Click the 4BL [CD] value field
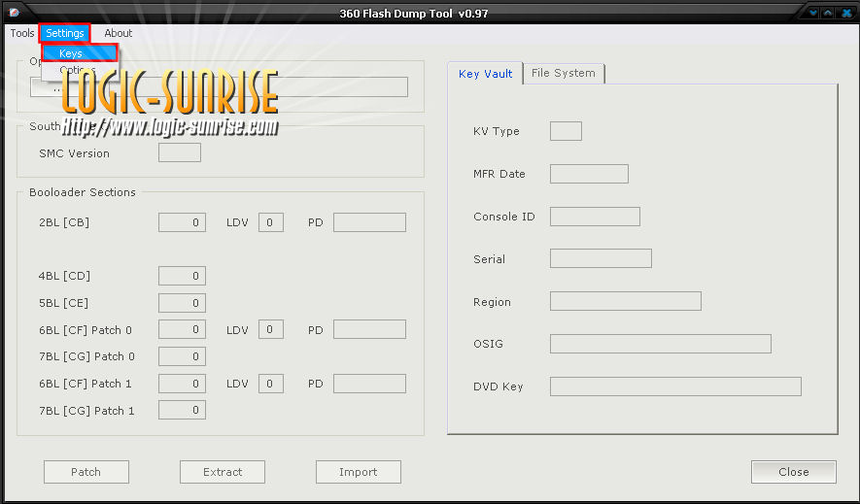 (x=182, y=276)
